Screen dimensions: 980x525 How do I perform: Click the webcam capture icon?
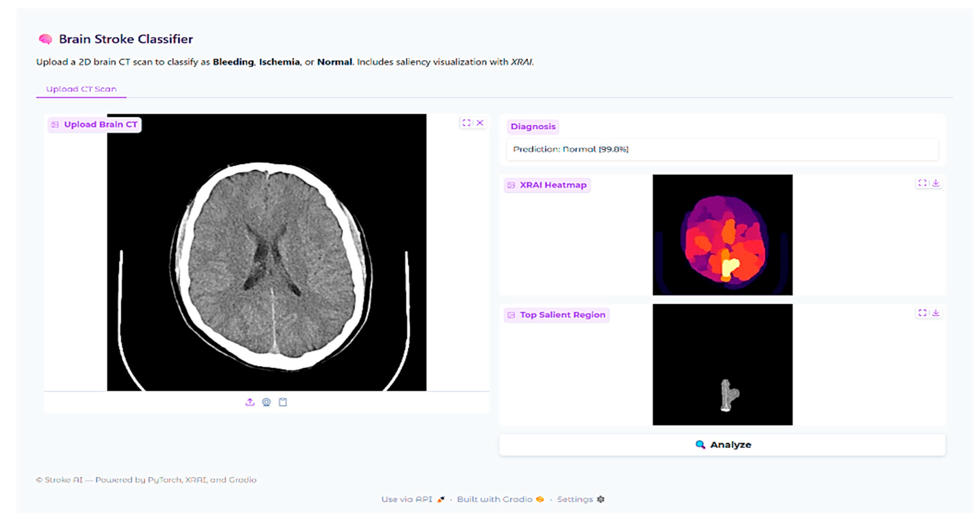pyautogui.click(x=266, y=402)
